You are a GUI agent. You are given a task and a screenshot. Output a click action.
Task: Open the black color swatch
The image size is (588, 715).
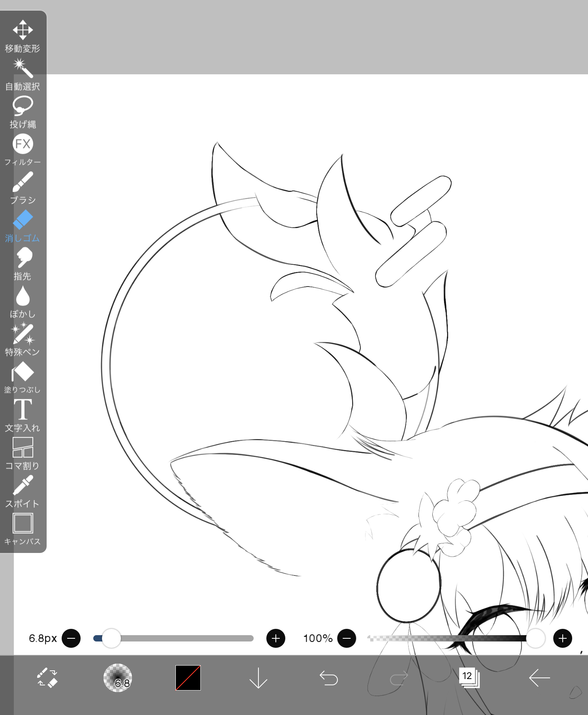(188, 678)
